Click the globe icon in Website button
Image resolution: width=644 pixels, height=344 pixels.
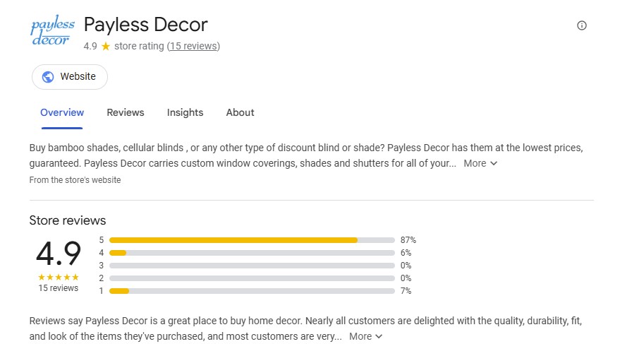[x=48, y=77]
